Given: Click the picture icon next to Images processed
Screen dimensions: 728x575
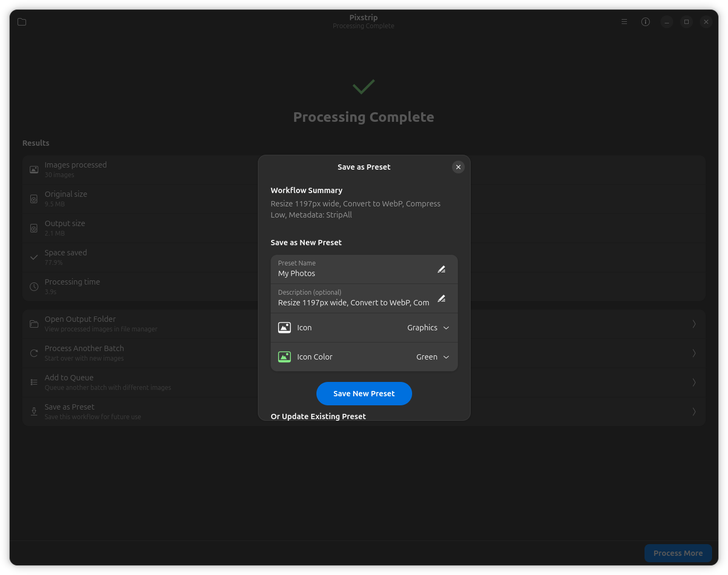Looking at the screenshot, I should [x=34, y=169].
